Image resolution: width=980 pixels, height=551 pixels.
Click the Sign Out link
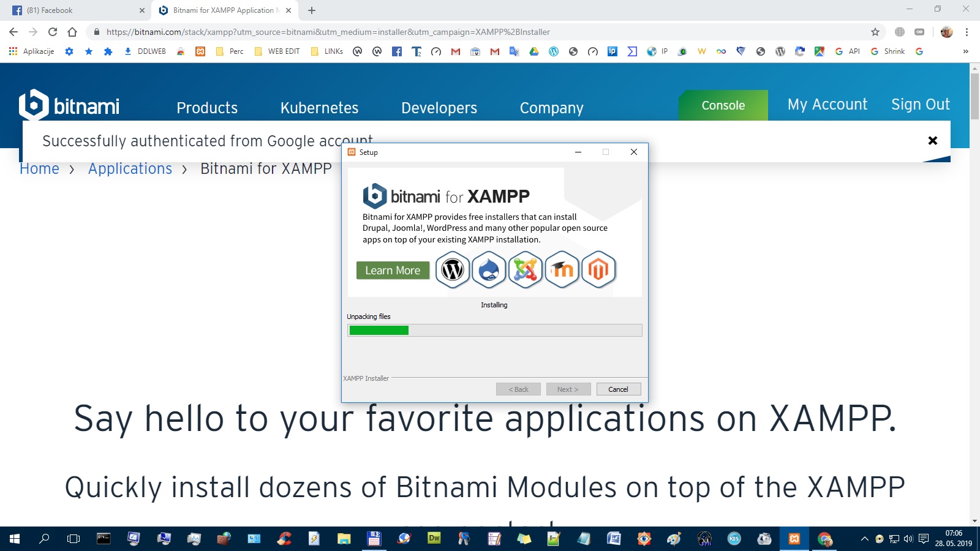pos(921,104)
